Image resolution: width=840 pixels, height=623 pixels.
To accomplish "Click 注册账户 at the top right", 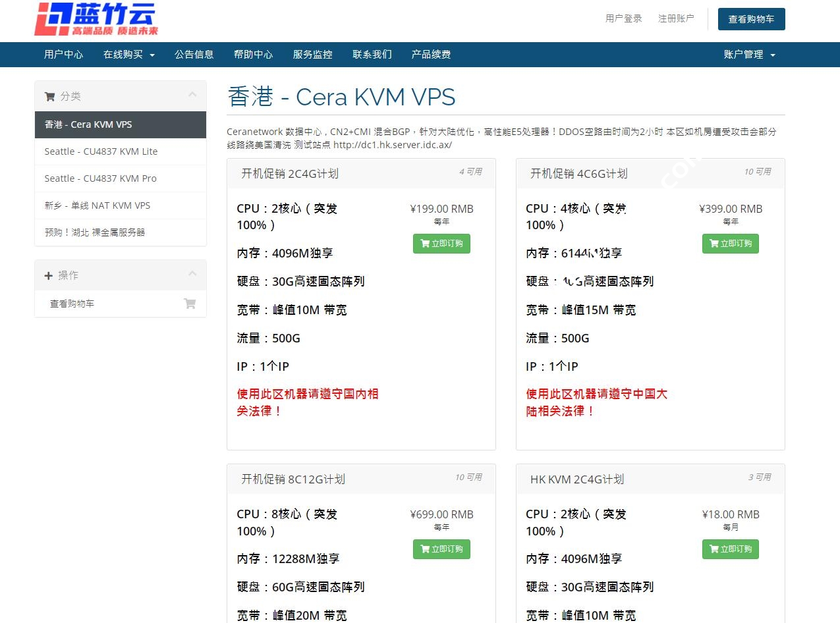I will (676, 19).
